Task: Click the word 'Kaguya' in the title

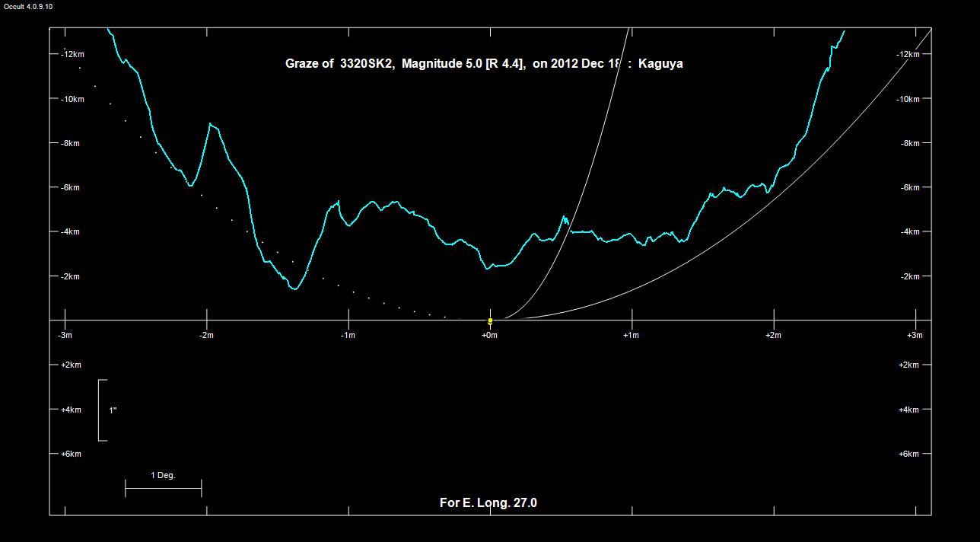Action: pos(660,64)
